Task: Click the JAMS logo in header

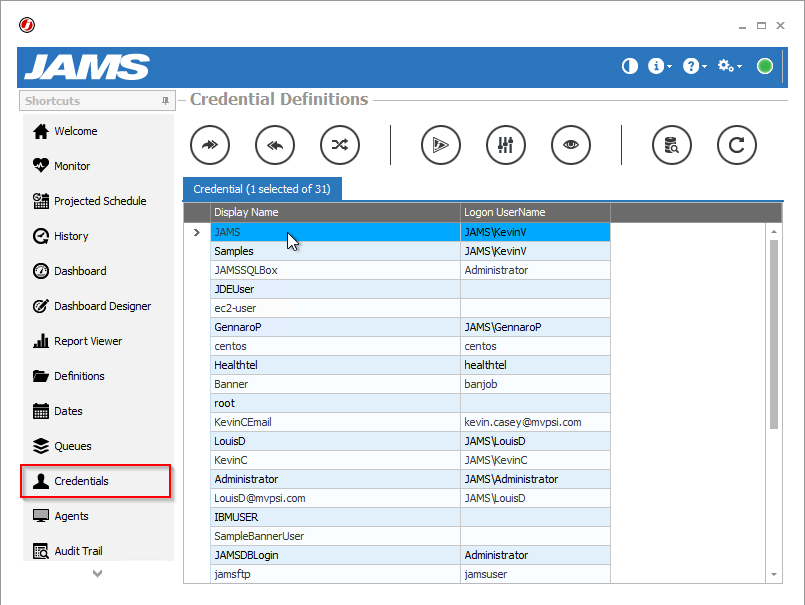Action: [87, 67]
